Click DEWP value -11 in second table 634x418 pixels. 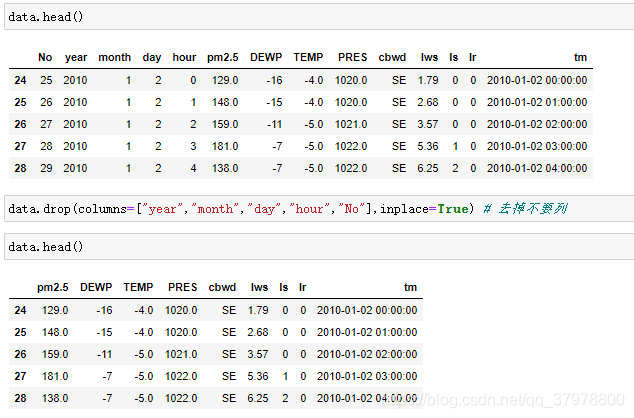tap(105, 354)
